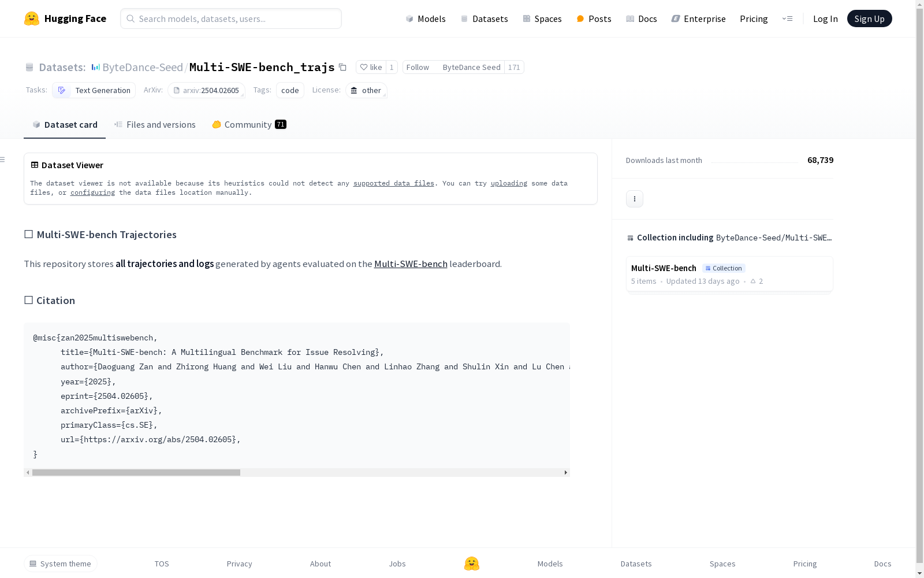Select the other license tag

pyautogui.click(x=367, y=90)
